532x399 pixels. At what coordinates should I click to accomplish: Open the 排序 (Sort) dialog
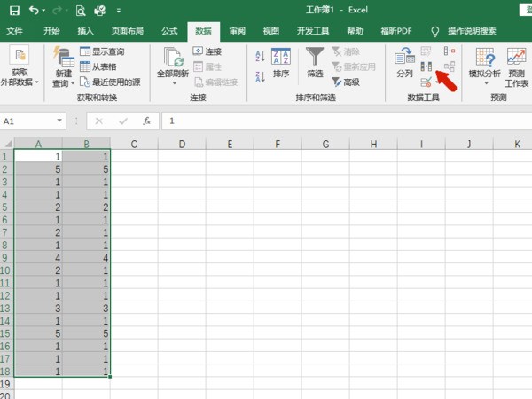281,63
